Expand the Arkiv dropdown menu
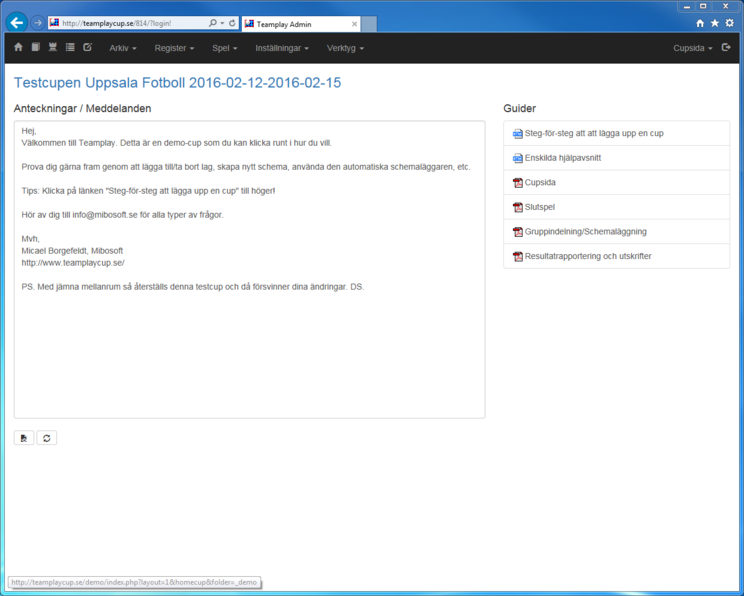Viewport: 744px width, 596px height. click(x=123, y=48)
